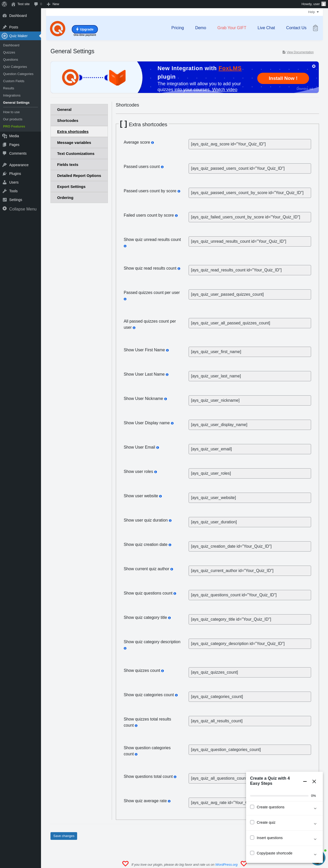Click the Save changes button
The width and height of the screenshot is (328, 868).
(64, 836)
